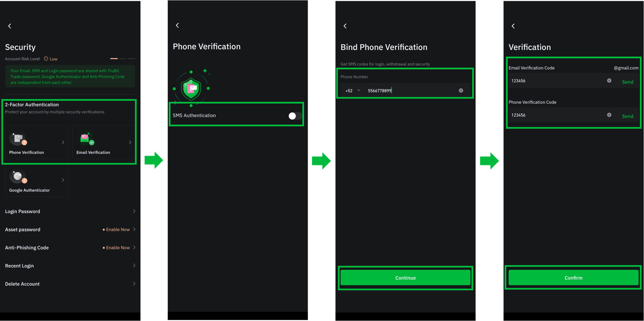Expand the +52 country code dropdown
Image resolution: width=644 pixels, height=321 pixels.
point(353,91)
